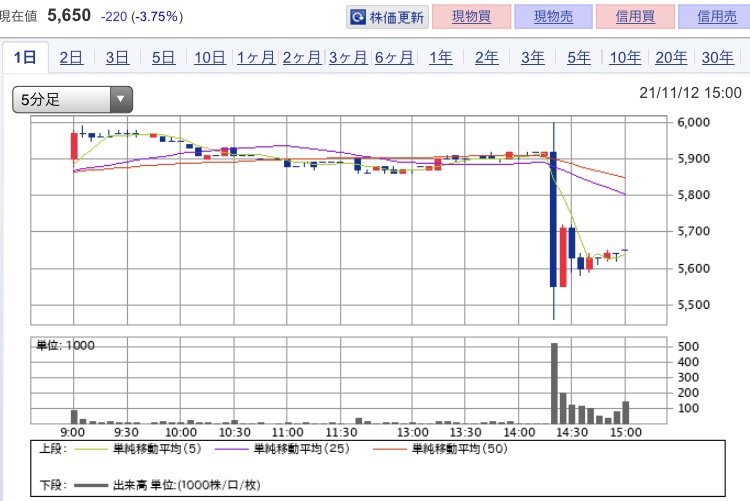750x501 pixels.
Task: Click the current price 5,650
Action: pyautogui.click(x=69, y=15)
